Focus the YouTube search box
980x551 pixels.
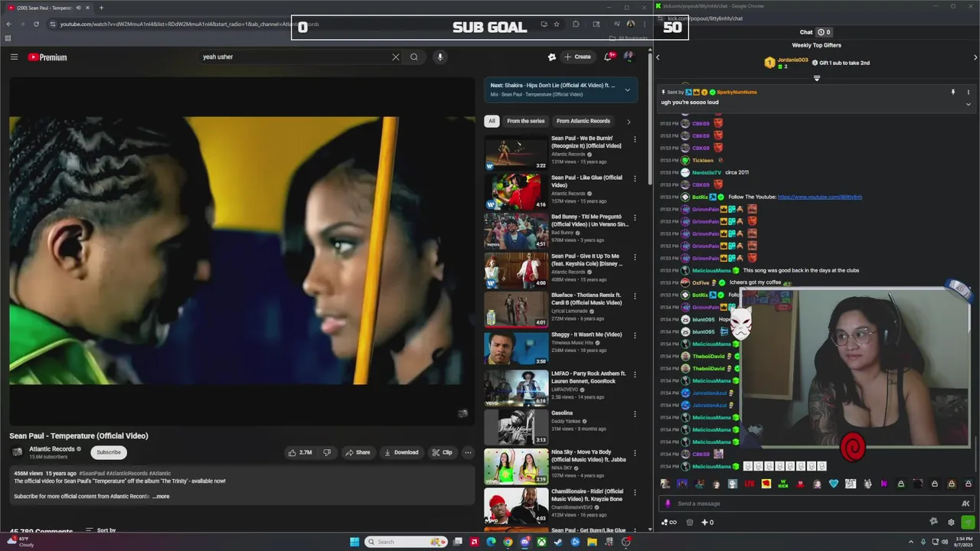click(x=295, y=57)
